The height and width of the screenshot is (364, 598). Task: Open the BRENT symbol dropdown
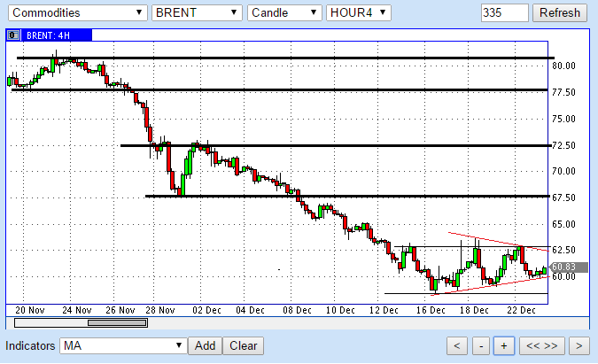tap(197, 13)
